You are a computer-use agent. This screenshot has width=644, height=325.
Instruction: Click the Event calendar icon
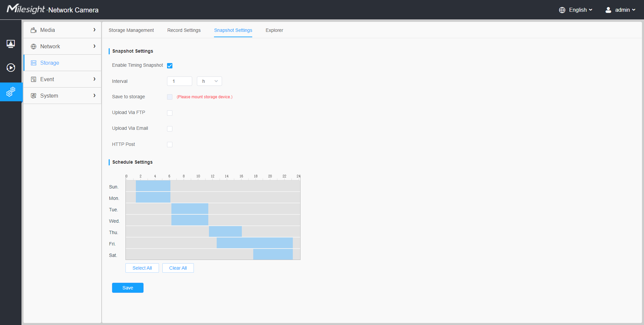pyautogui.click(x=34, y=79)
